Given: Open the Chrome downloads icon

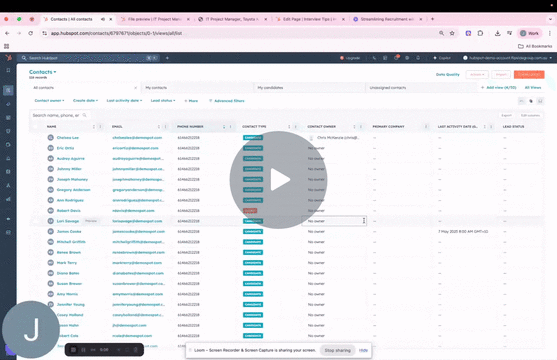Looking at the screenshot, I should pyautogui.click(x=497, y=33).
